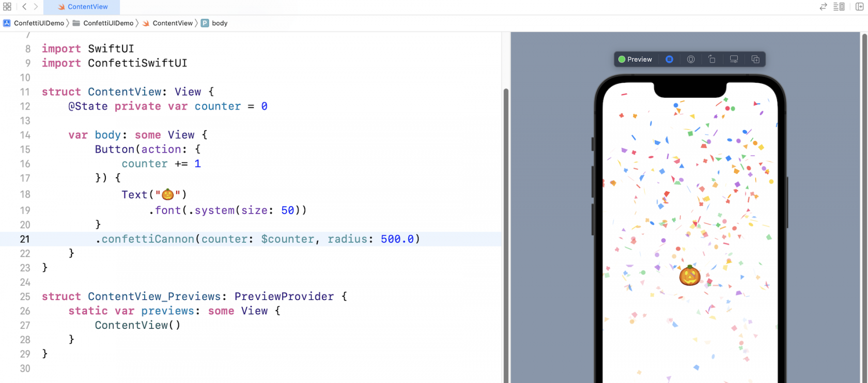Viewport: 868px width, 383px height.
Task: Select the ContentView editor tab
Action: coord(82,7)
